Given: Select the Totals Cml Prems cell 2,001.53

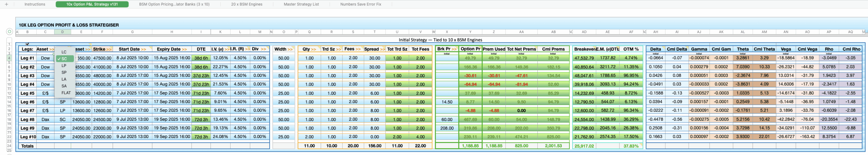Looking at the screenshot, I should [x=553, y=146].
